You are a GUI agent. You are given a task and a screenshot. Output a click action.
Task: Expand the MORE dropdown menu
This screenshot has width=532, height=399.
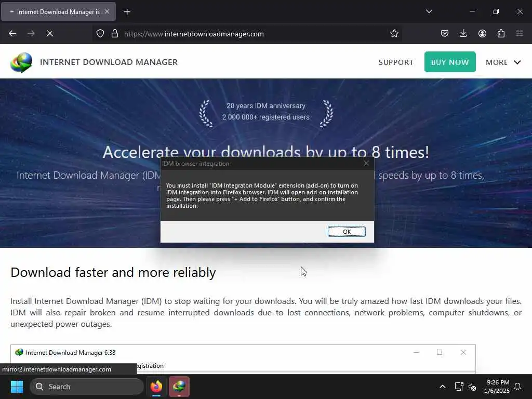coord(503,62)
